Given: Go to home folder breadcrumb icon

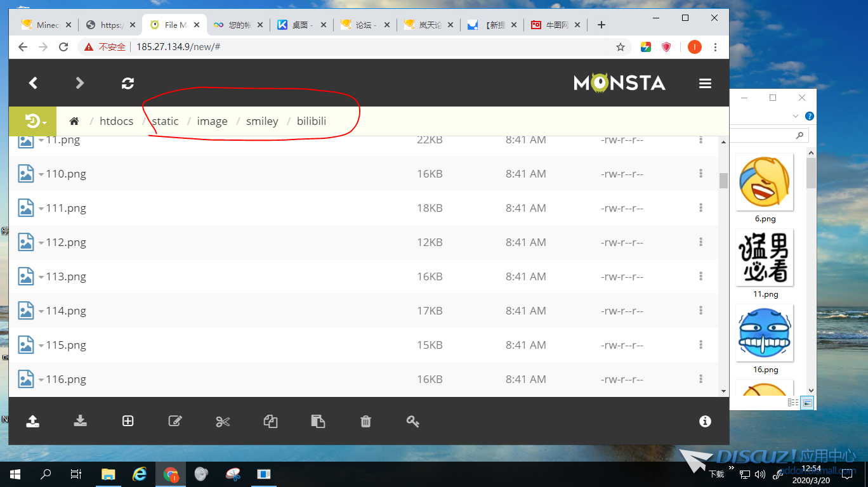Looking at the screenshot, I should point(74,121).
